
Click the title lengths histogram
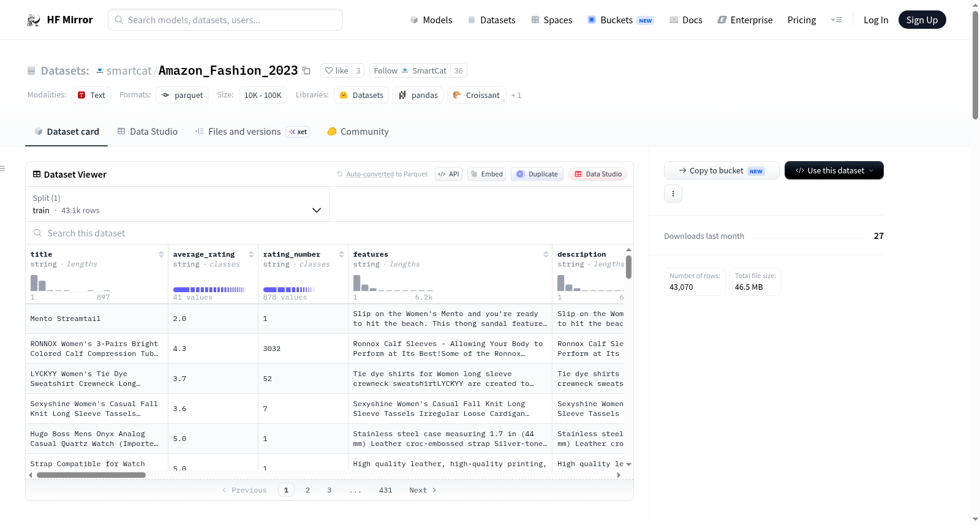[x=70, y=283]
